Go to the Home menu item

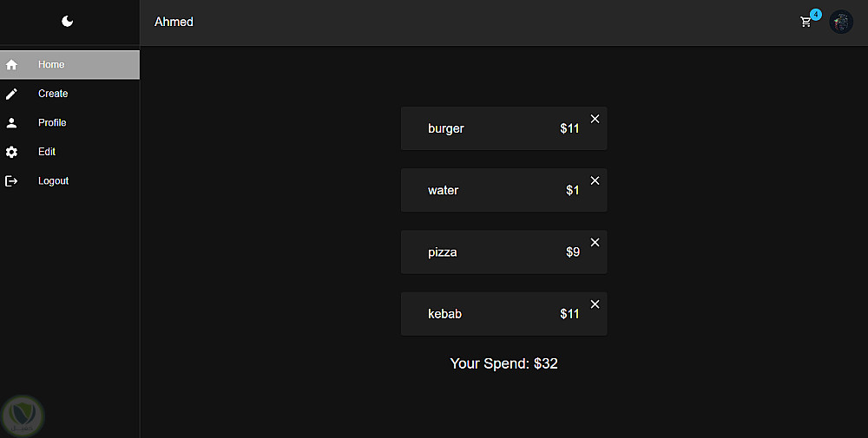51,65
